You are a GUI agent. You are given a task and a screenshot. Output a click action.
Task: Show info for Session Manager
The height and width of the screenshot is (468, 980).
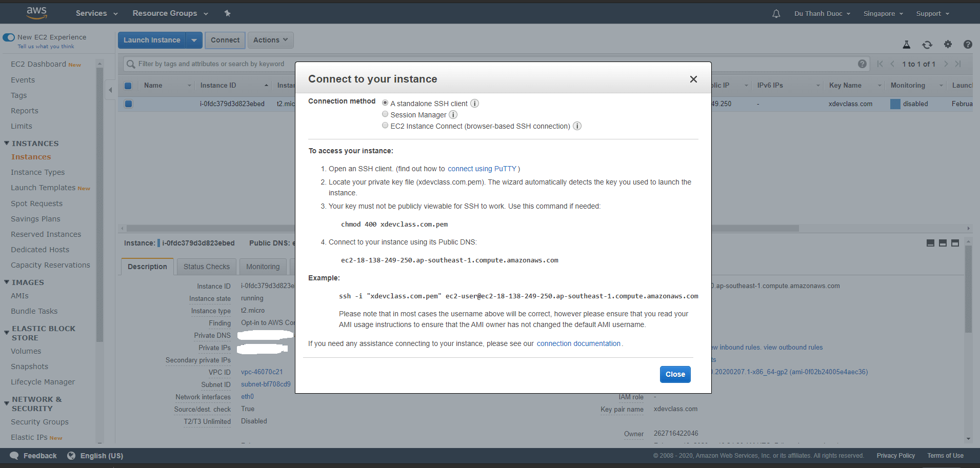(x=453, y=115)
